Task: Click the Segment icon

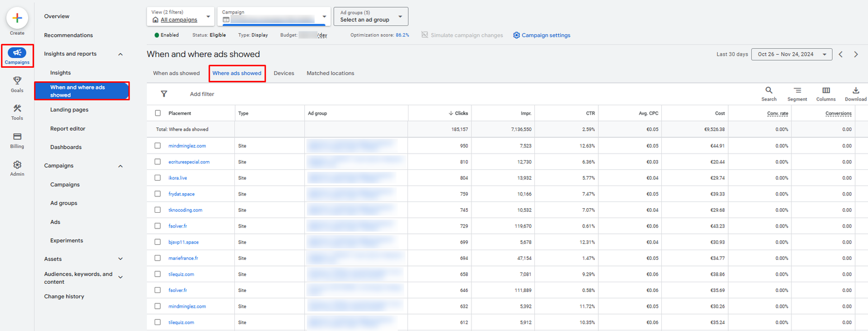Action: 797,90
